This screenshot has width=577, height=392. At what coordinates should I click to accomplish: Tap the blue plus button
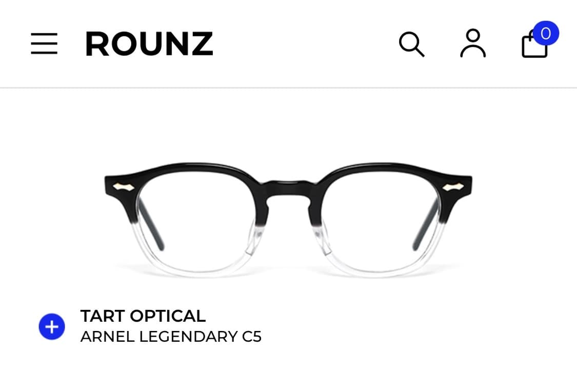click(x=52, y=326)
